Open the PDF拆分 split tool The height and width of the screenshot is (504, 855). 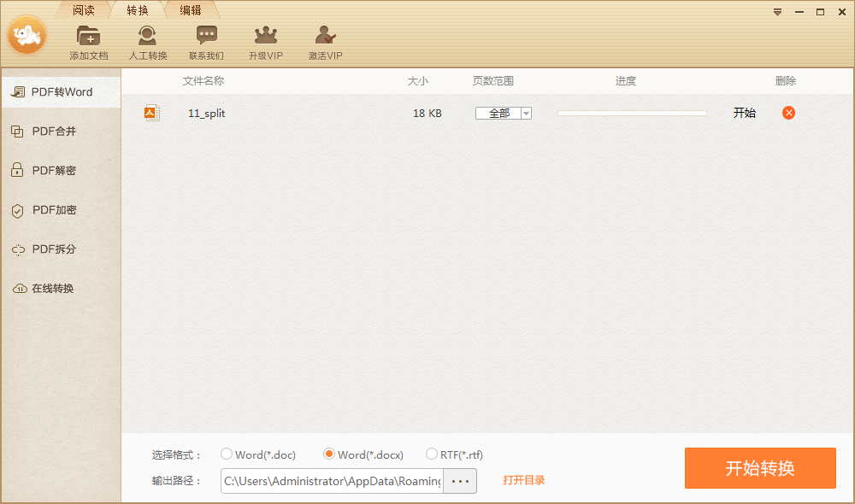click(x=51, y=249)
